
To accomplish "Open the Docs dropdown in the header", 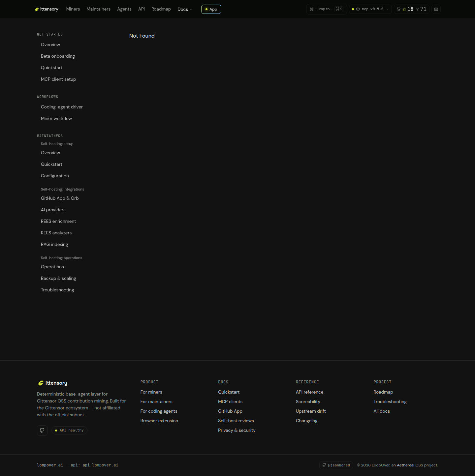I will tap(185, 9).
